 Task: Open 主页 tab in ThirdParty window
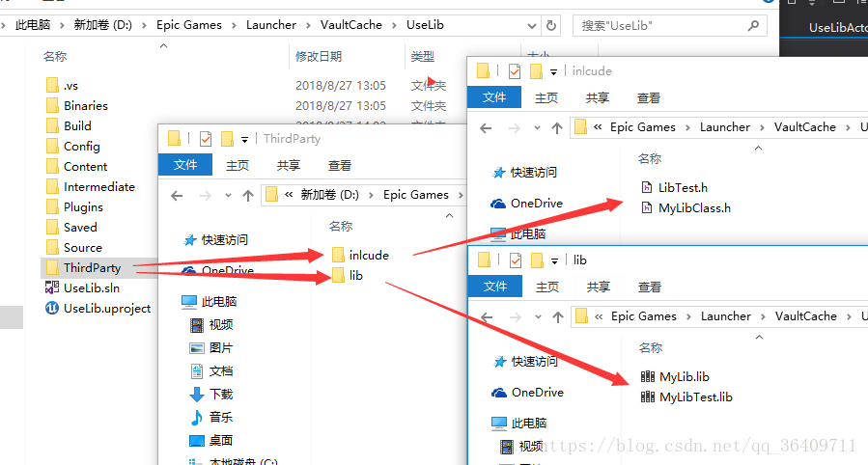[x=238, y=165]
